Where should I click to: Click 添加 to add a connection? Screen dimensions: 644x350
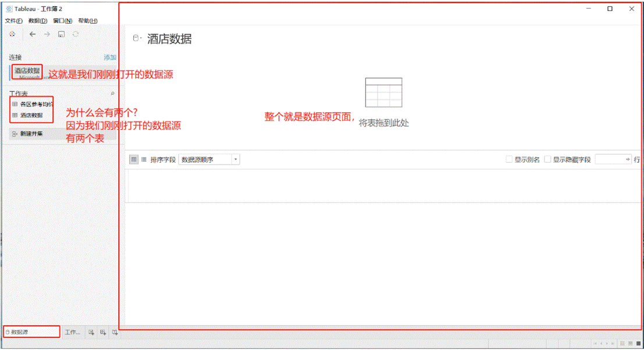(x=110, y=58)
